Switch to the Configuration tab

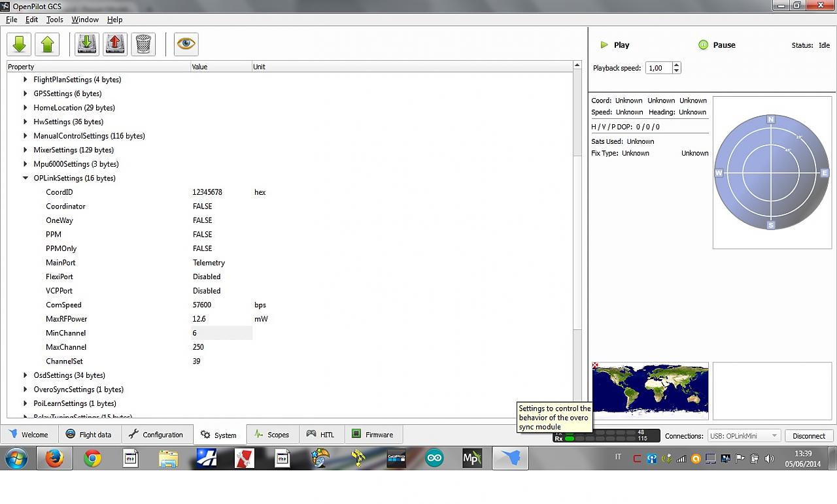[156, 435]
